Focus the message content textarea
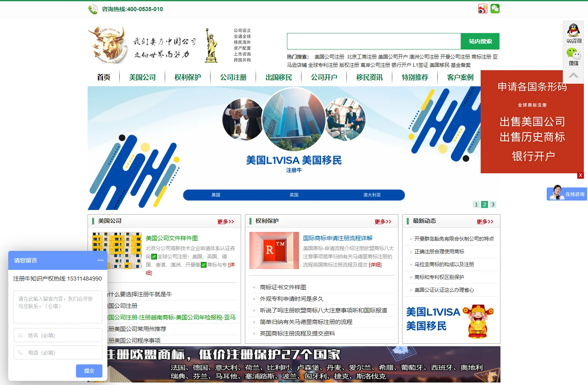This screenshot has height=385, width=588. pyautogui.click(x=58, y=307)
